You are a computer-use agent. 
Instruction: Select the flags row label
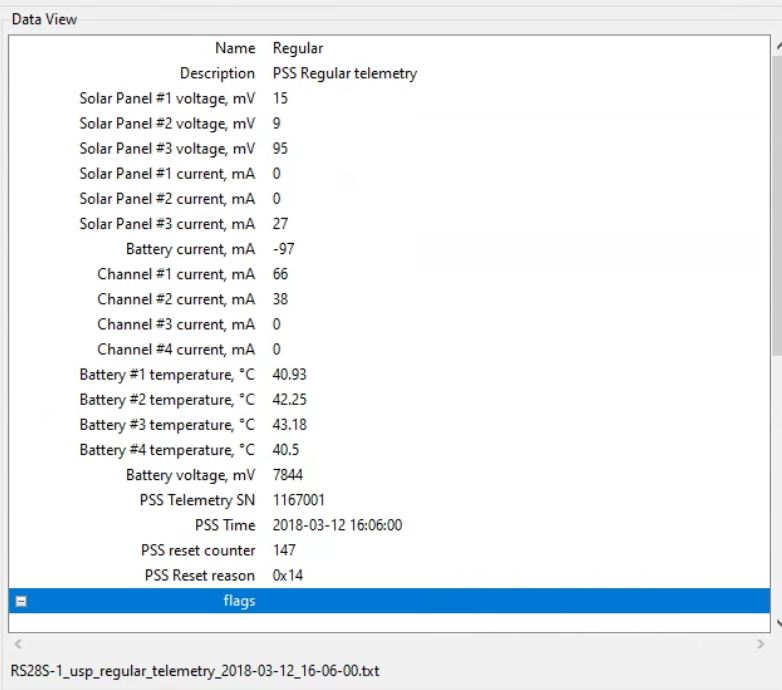(239, 601)
